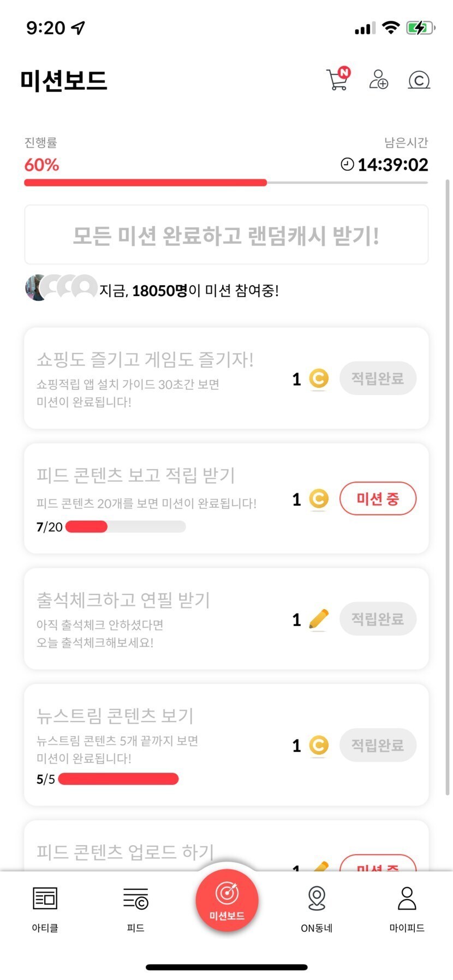Open the shopping cart icon

pyautogui.click(x=337, y=80)
